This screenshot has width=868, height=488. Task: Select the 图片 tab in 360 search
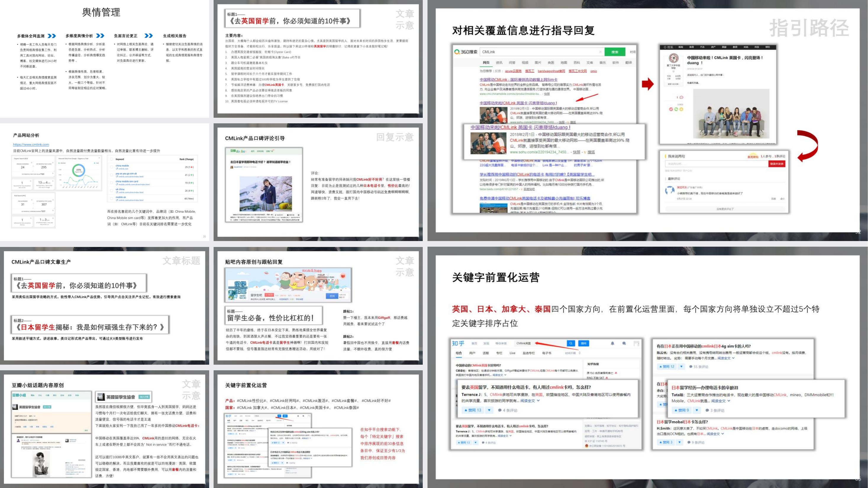pos(538,63)
